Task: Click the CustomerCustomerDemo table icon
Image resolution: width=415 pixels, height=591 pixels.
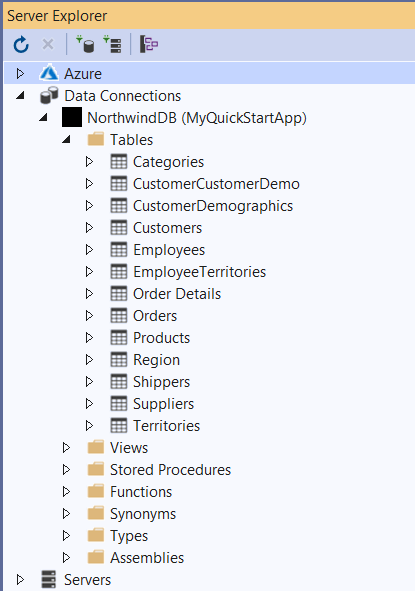Action: (x=119, y=184)
